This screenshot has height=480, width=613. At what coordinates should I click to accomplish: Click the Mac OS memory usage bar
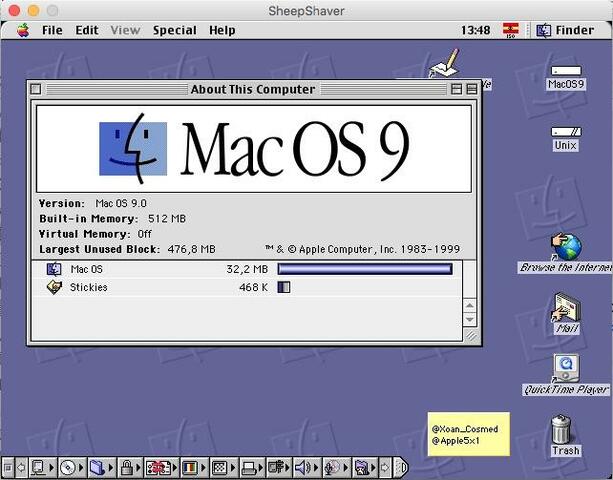click(365, 269)
